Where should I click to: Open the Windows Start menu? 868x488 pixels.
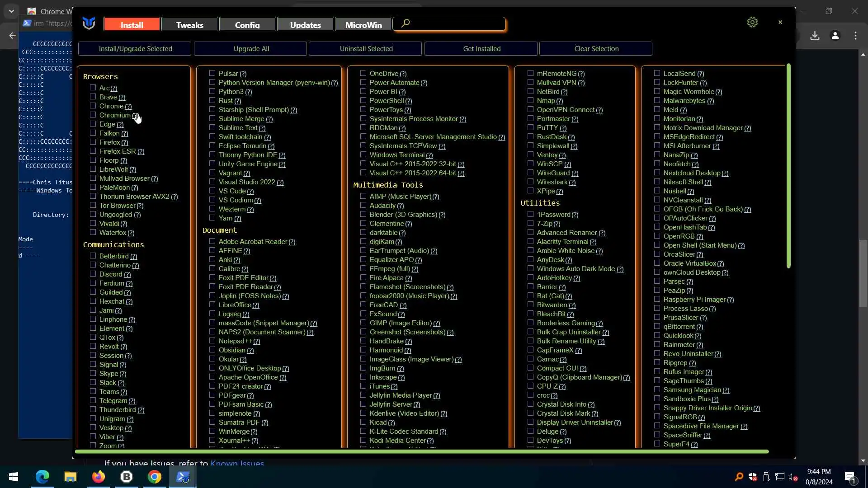tap(14, 477)
